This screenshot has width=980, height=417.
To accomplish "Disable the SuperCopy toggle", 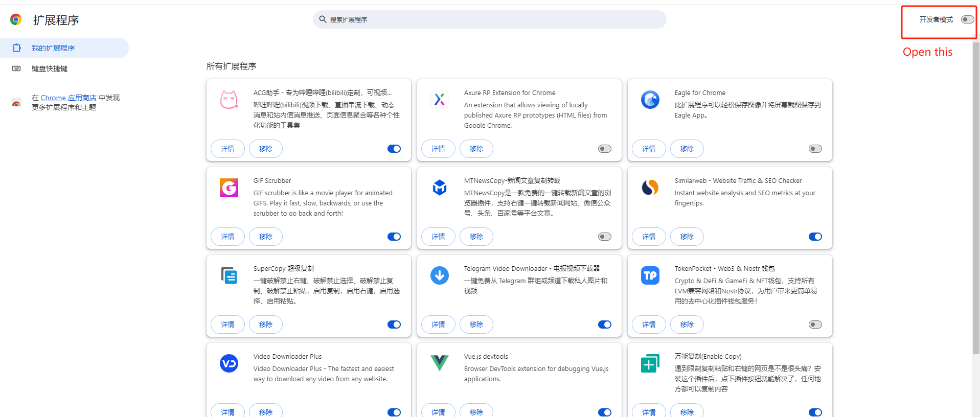I will pyautogui.click(x=394, y=325).
